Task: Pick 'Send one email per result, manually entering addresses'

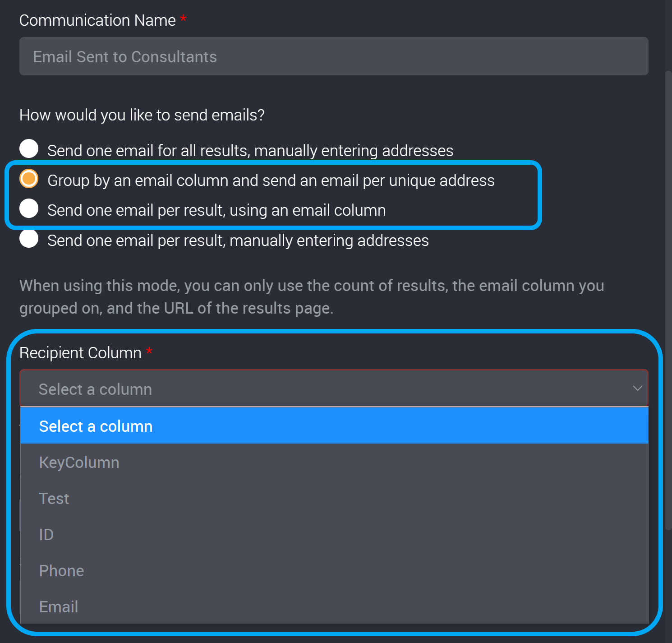Action: [29, 239]
